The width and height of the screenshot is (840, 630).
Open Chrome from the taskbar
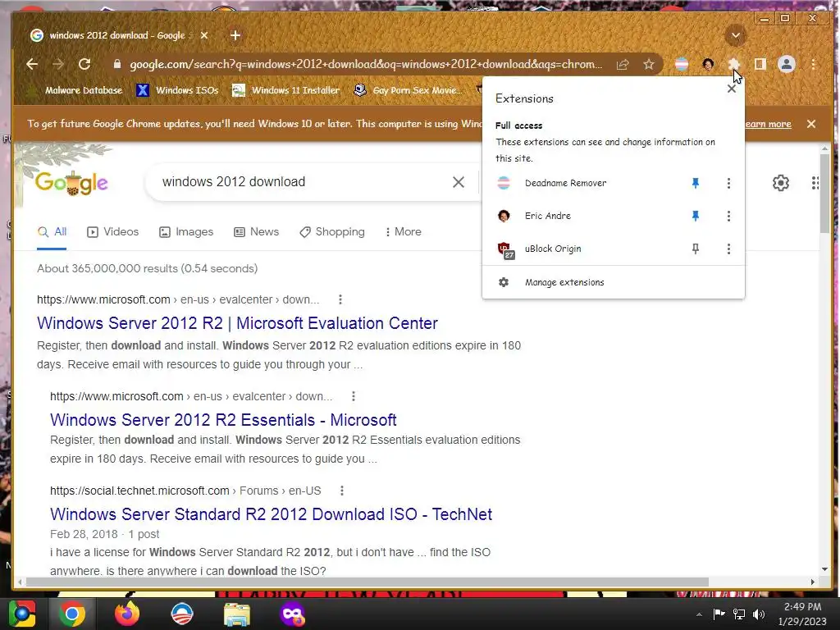pos(72,614)
